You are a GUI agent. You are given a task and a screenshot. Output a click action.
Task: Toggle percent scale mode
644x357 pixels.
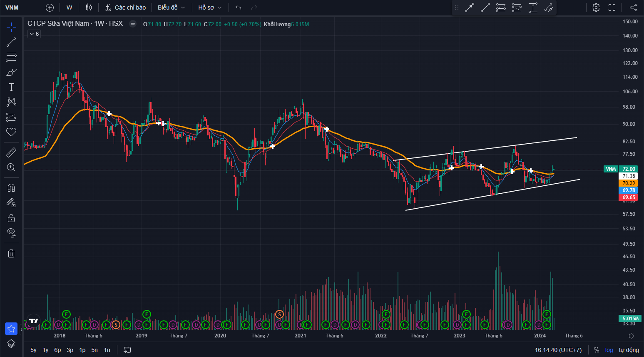597,350
